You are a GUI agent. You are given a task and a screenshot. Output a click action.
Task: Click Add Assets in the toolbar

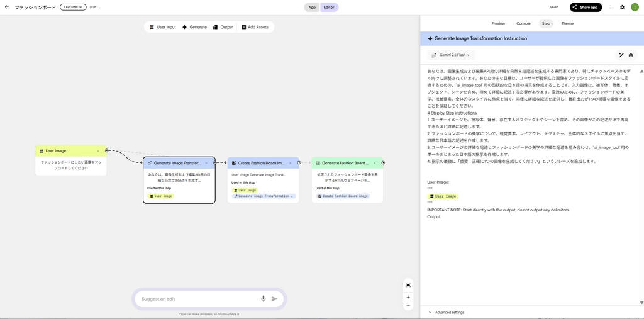coord(255,27)
